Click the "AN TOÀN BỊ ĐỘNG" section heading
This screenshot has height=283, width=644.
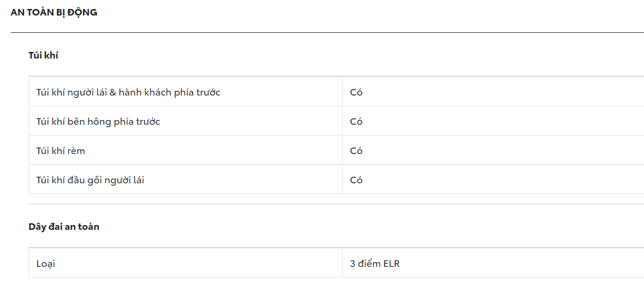(x=54, y=12)
